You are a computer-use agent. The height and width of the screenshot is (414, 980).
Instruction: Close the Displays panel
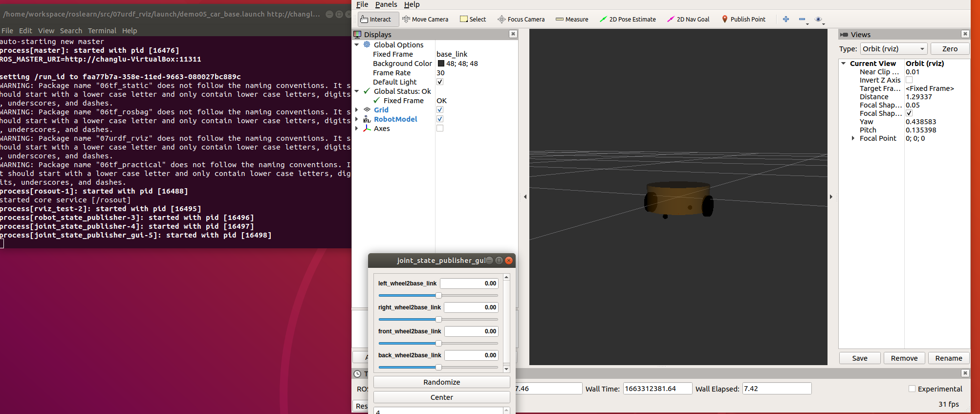pyautogui.click(x=513, y=34)
